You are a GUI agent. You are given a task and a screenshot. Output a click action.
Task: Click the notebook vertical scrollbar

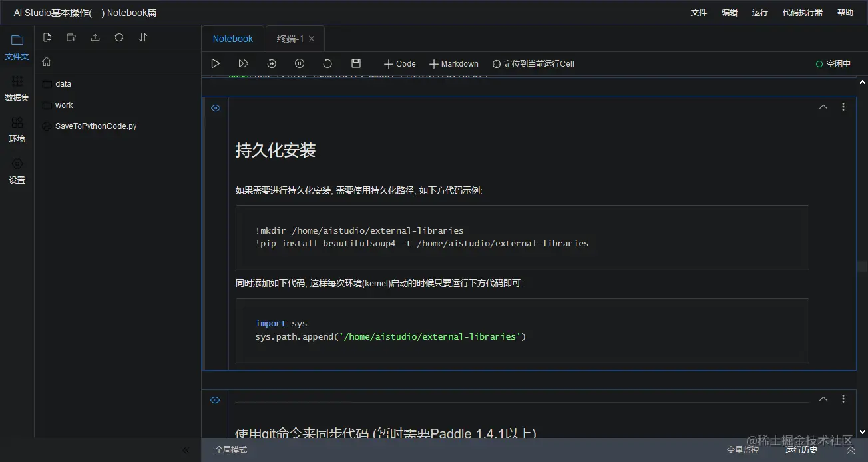(863, 266)
